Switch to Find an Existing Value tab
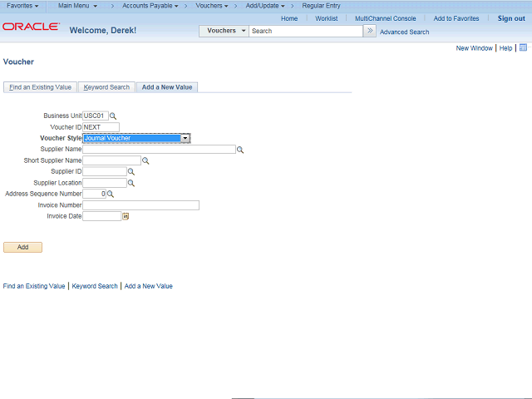Viewport: 532px width, 399px height. tap(40, 87)
